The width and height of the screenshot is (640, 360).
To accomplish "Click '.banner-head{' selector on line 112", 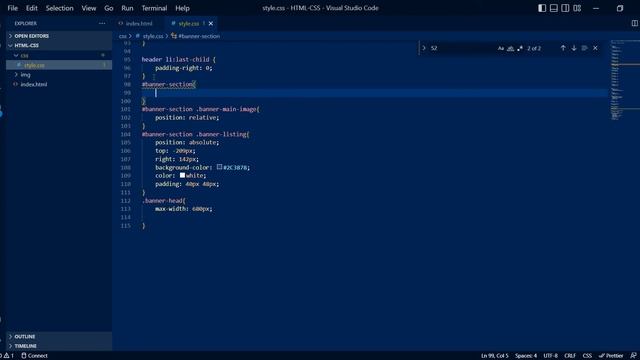I will (x=164, y=201).
